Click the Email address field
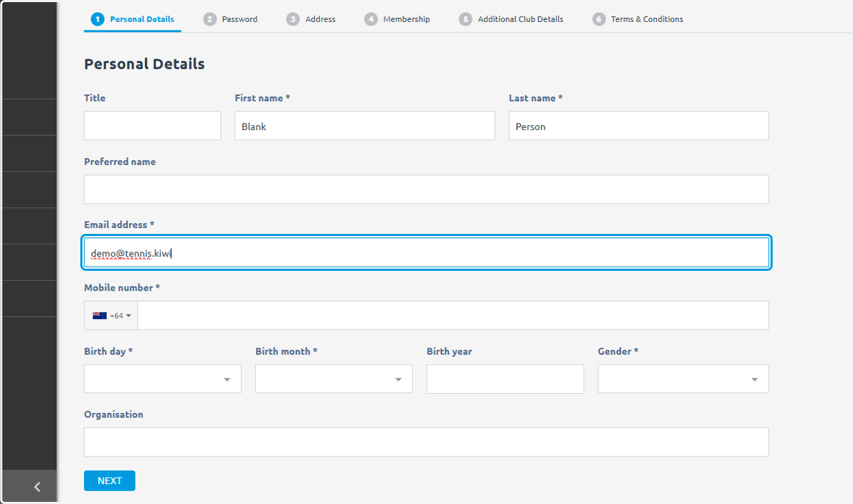853x504 pixels. tap(426, 252)
